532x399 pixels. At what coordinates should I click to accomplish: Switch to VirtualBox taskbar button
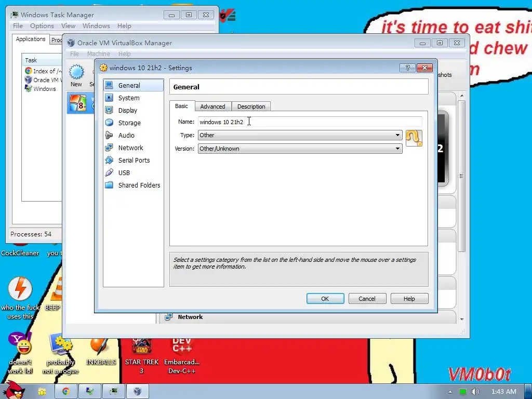point(137,392)
